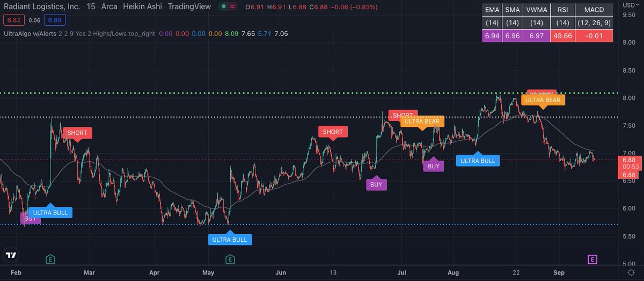The width and height of the screenshot is (644, 281).
Task: Click the ULTRA BULL label in February
Action: pos(50,212)
